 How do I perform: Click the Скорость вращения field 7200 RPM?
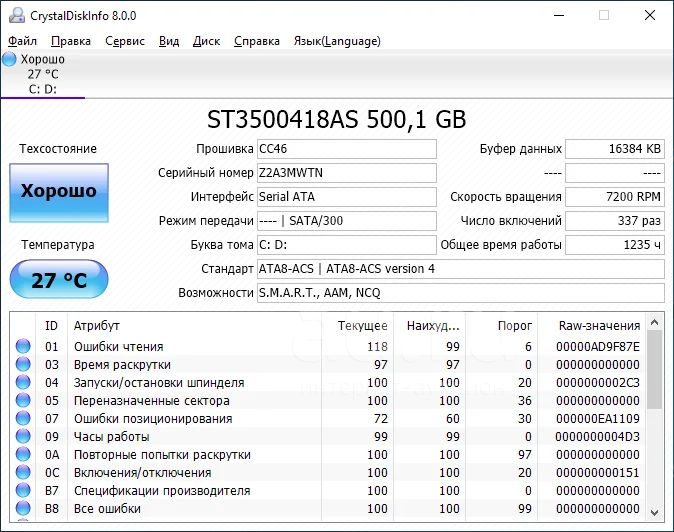coord(615,197)
